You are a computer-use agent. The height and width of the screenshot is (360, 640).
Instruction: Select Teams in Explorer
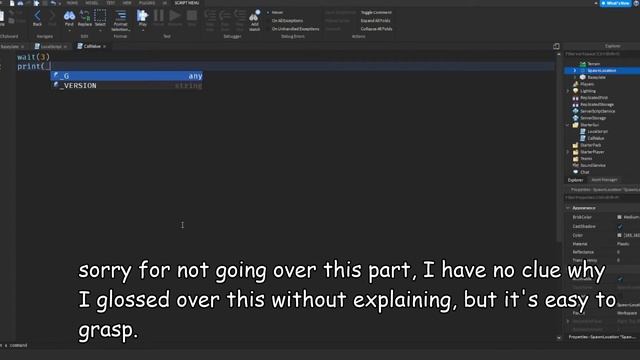(586, 158)
